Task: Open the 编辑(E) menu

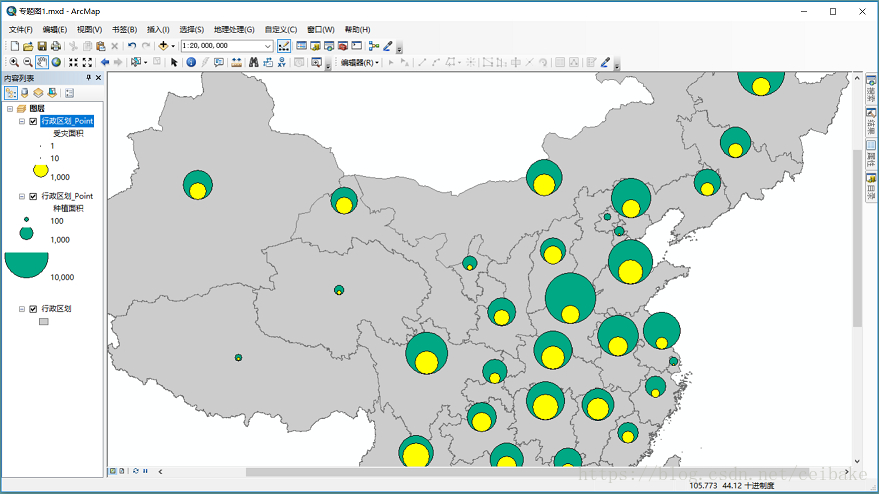Action: pos(55,30)
